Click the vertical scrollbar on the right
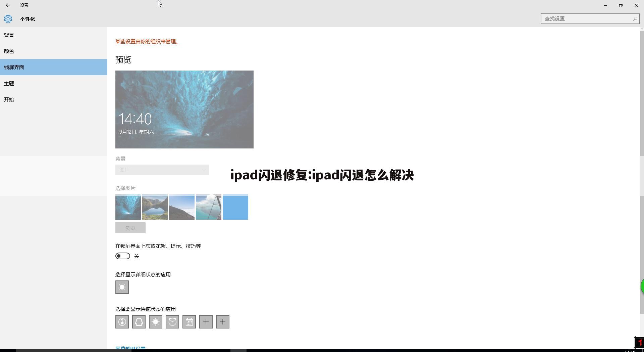Viewport: 644px width, 352px height. [x=642, y=172]
